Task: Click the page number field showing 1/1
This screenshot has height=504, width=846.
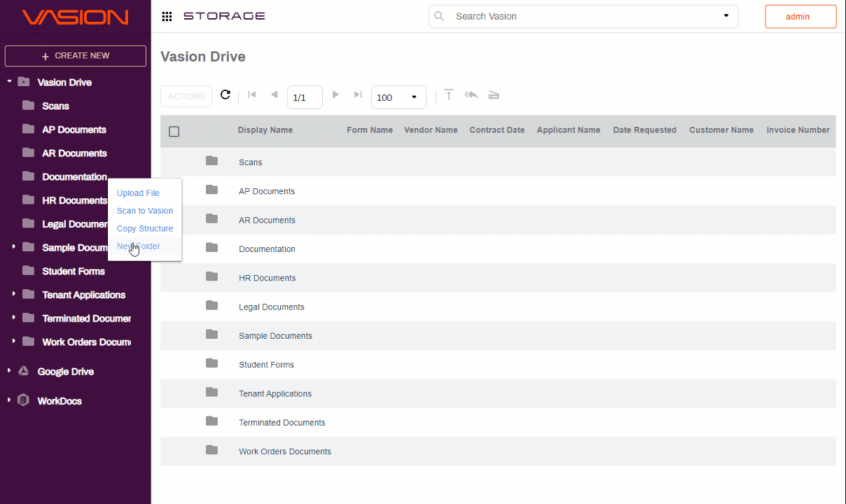Action: pyautogui.click(x=305, y=97)
